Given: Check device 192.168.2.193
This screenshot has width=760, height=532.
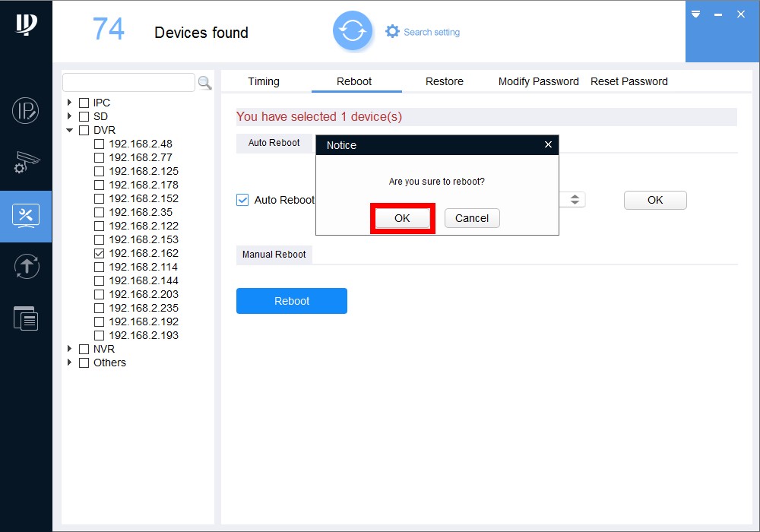Looking at the screenshot, I should click(x=99, y=335).
